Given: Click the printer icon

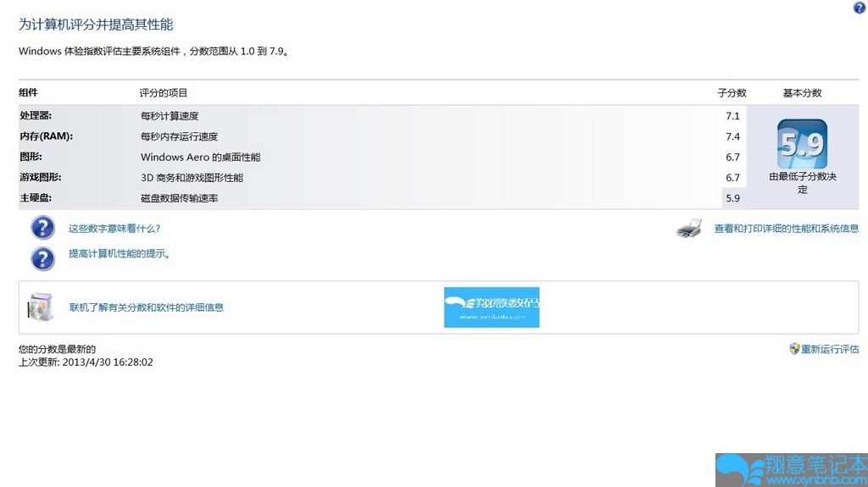Looking at the screenshot, I should coord(689,228).
